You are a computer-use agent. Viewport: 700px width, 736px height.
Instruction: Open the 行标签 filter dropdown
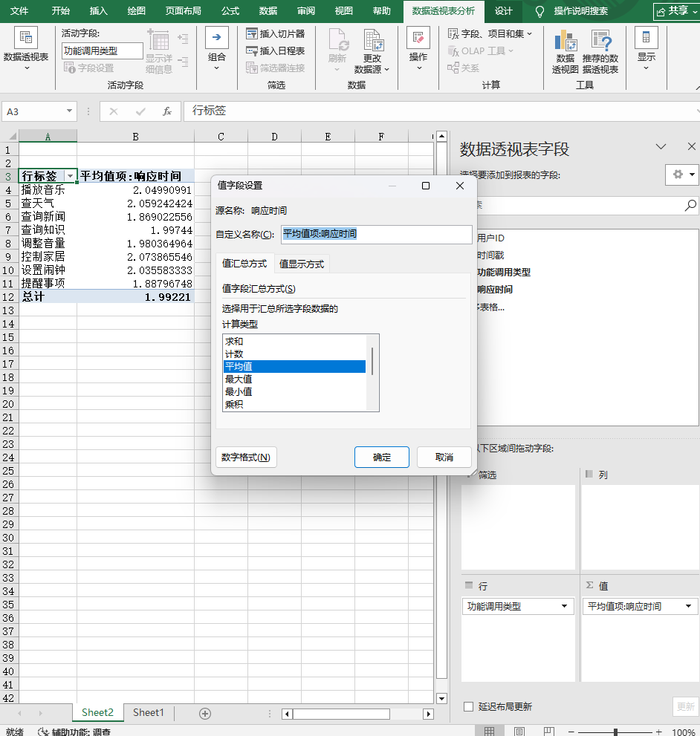coord(71,176)
